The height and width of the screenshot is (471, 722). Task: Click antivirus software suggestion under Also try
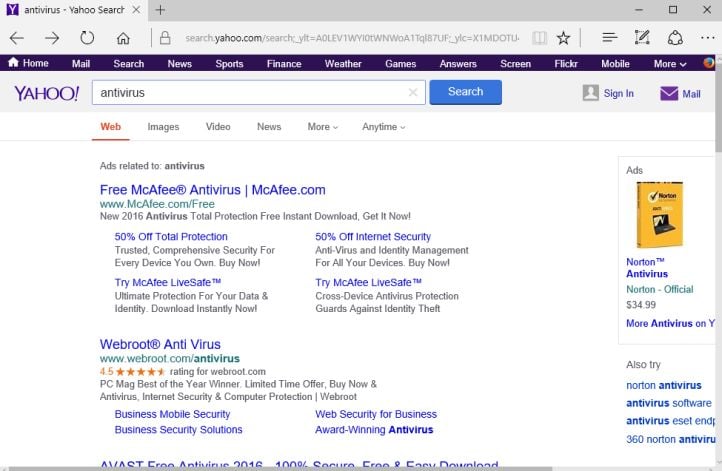(669, 403)
